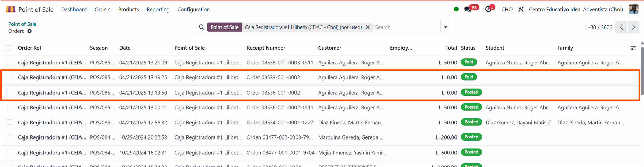The width and height of the screenshot is (644, 167).
Task: Open the Products menu
Action: [x=128, y=9]
